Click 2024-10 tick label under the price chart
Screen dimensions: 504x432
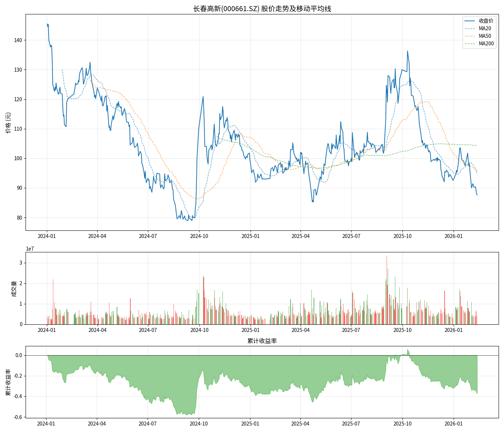pyautogui.click(x=199, y=236)
